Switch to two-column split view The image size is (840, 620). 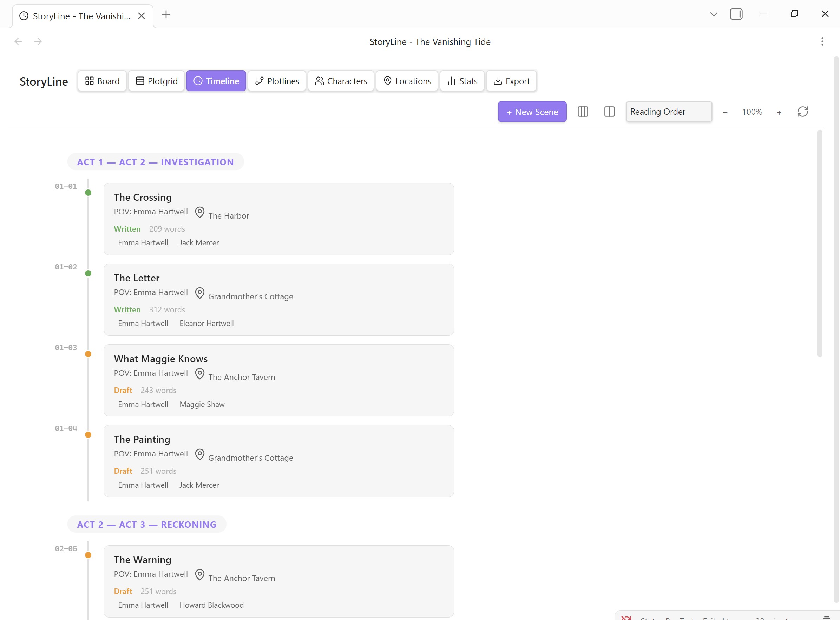pos(609,112)
